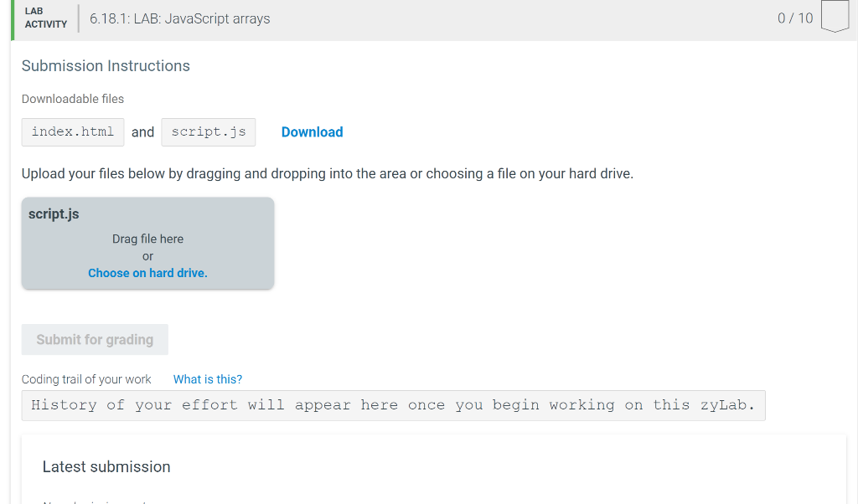This screenshot has height=504, width=858.
Task: Select the index.html file name chip
Action: click(73, 132)
